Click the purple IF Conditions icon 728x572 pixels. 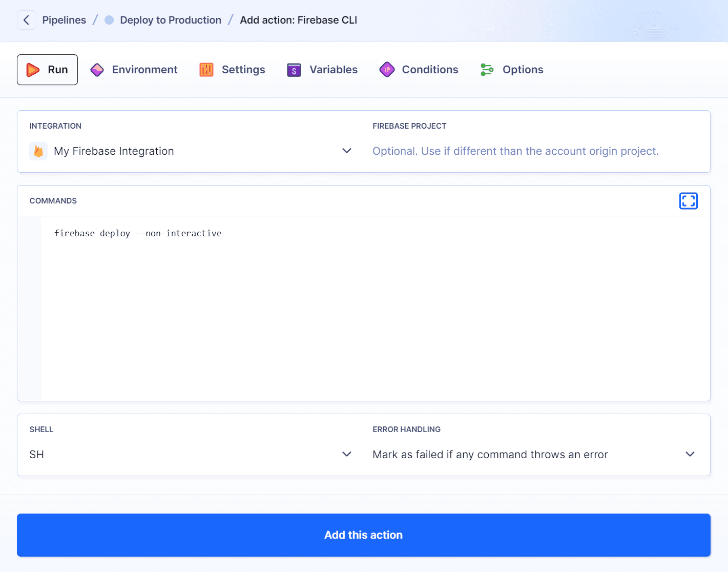[387, 69]
